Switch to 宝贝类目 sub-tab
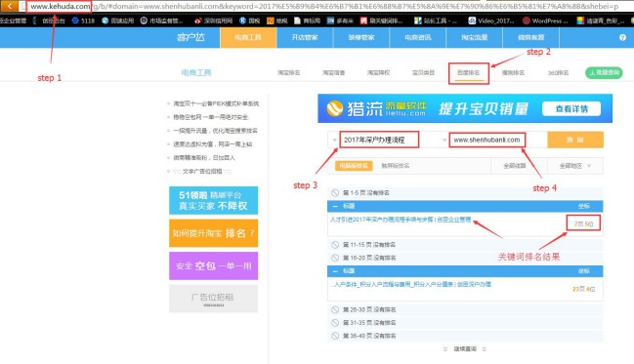The height and width of the screenshot is (364, 634). pyautogui.click(x=423, y=73)
